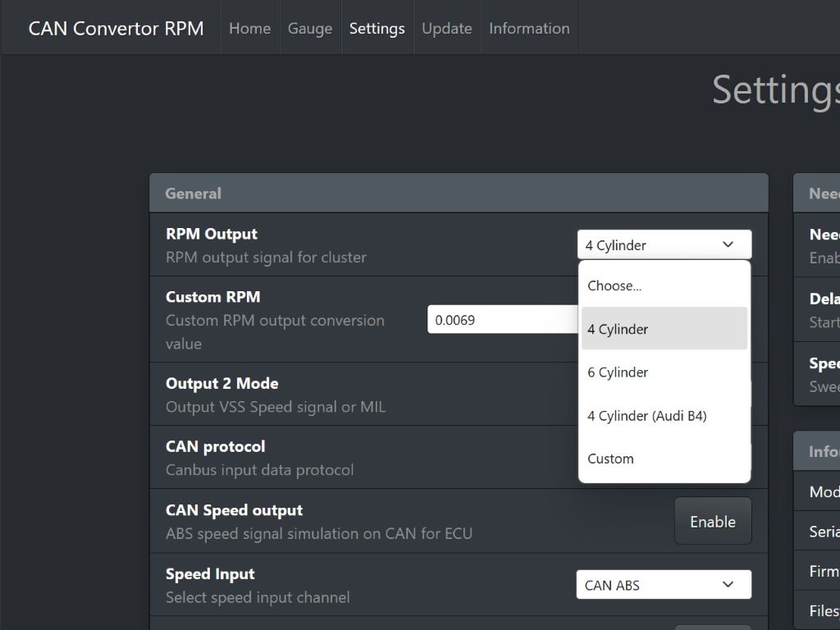Viewport: 840px width, 630px height.
Task: Click the CAN Convertor RPM brand title
Action: [116, 28]
